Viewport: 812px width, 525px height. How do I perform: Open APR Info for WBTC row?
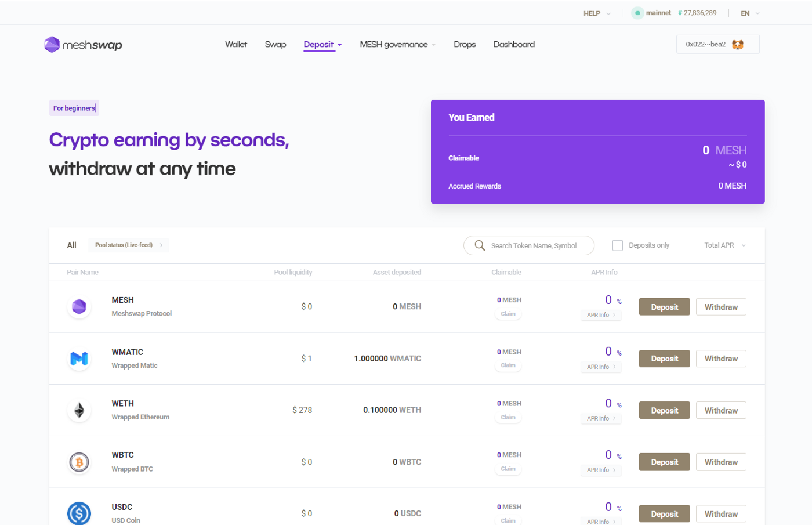[601, 470]
